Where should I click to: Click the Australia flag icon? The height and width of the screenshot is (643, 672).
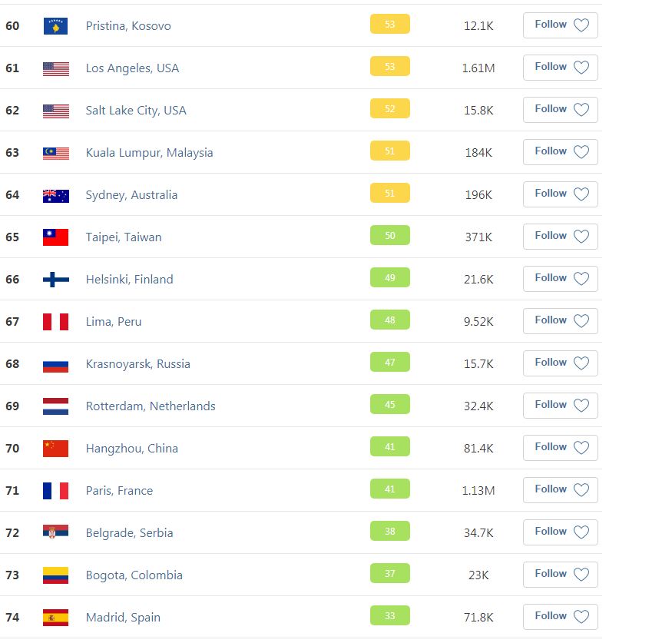pos(56,195)
